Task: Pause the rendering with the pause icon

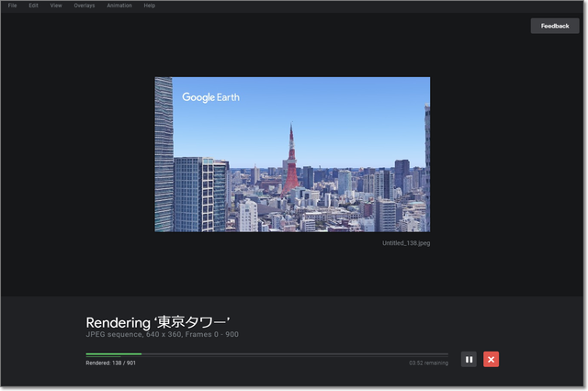Action: pos(469,360)
